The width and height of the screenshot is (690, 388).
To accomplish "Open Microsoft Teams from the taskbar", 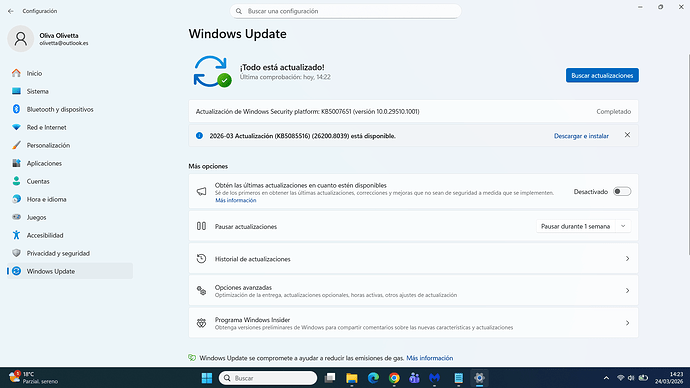I will click(414, 378).
